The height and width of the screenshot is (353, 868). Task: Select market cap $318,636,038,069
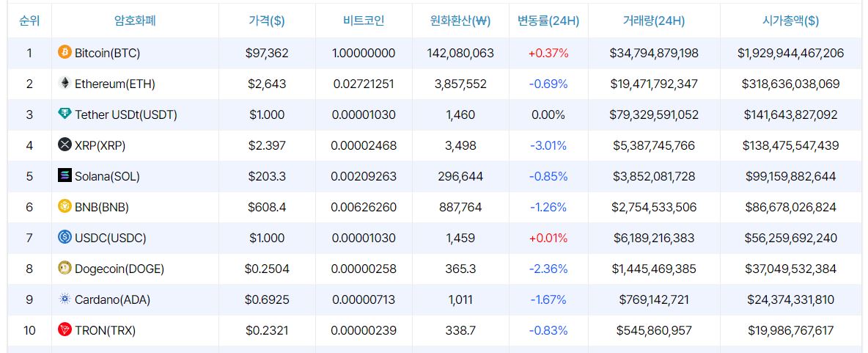[x=790, y=84]
